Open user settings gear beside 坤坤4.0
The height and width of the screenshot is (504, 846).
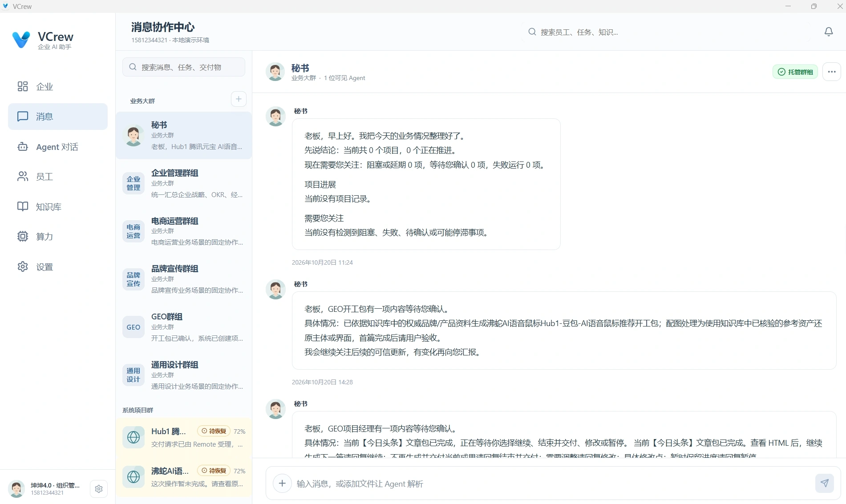(x=99, y=489)
